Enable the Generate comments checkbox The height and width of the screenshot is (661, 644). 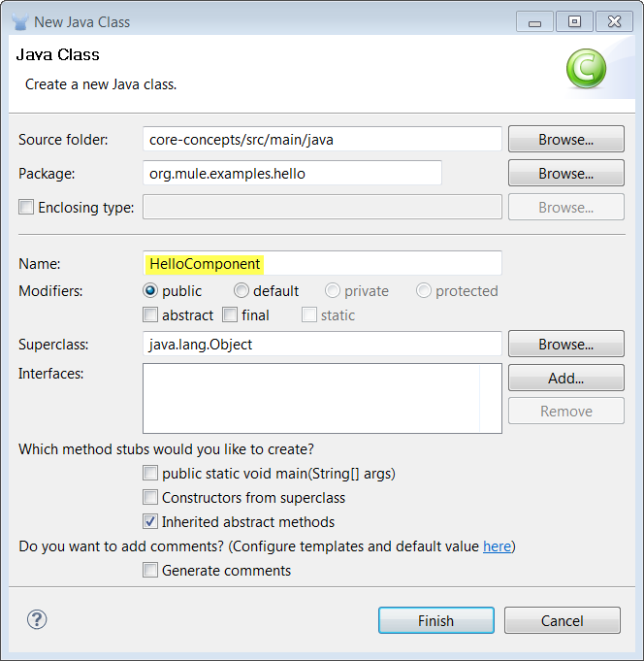(x=150, y=571)
